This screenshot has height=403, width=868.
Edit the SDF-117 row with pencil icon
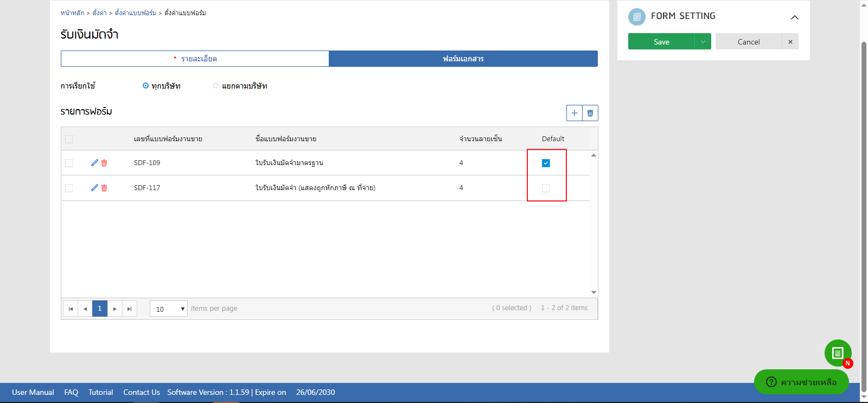click(x=94, y=188)
